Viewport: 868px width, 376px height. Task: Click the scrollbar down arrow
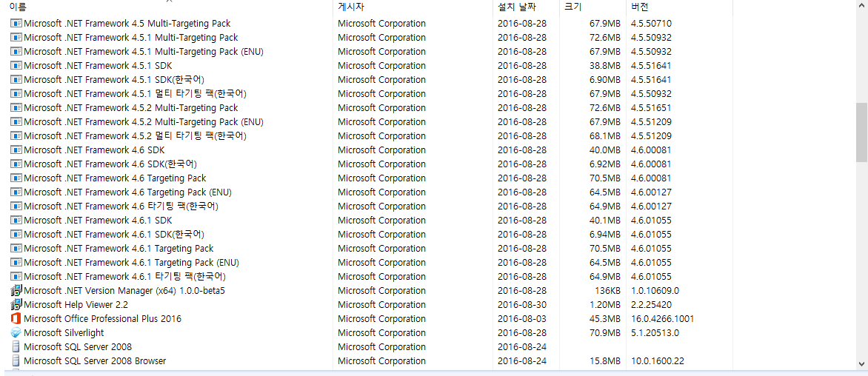[861, 363]
